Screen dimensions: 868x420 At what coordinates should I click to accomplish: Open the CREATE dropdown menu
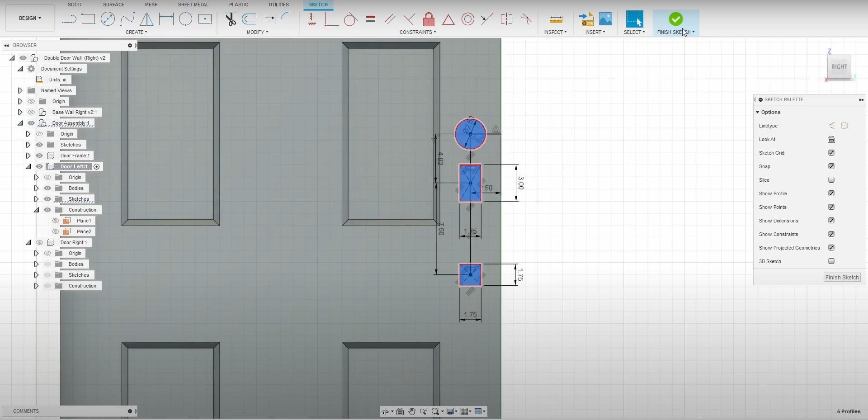[x=137, y=32]
